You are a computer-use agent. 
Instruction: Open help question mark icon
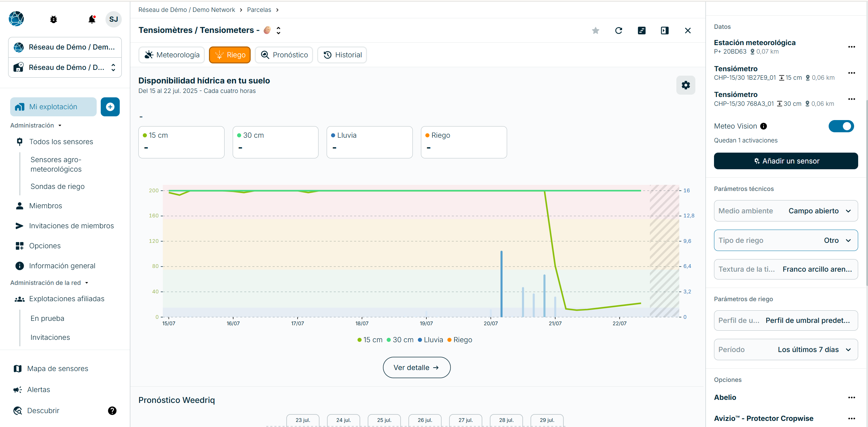pos(112,411)
